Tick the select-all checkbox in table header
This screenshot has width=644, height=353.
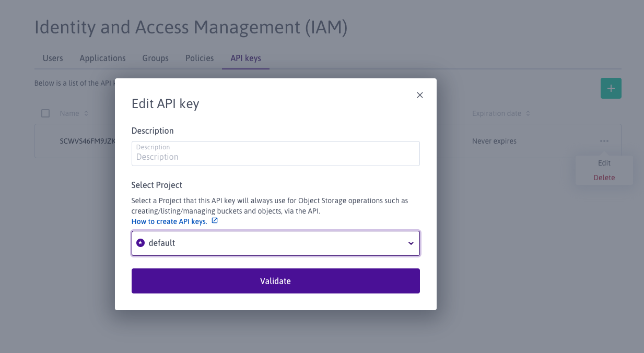pos(45,113)
